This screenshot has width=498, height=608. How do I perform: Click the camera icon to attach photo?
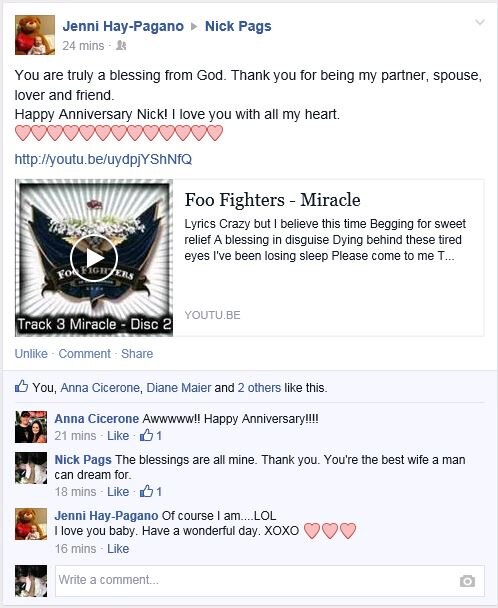467,581
